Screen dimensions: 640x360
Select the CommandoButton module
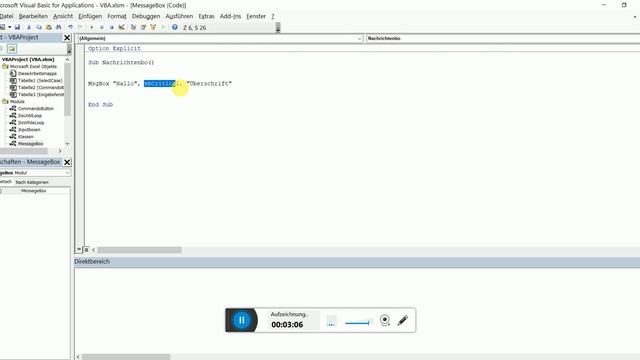click(x=36, y=109)
